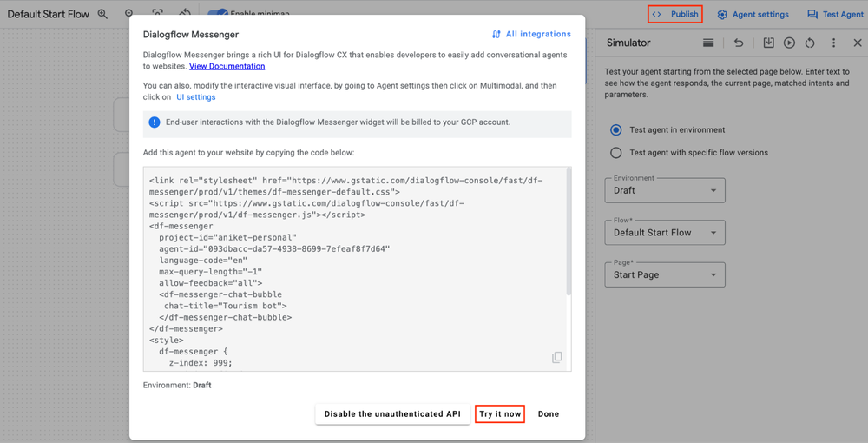Image resolution: width=868 pixels, height=443 pixels.
Task: Click the allow-feedback="all" line
Action: (x=210, y=283)
